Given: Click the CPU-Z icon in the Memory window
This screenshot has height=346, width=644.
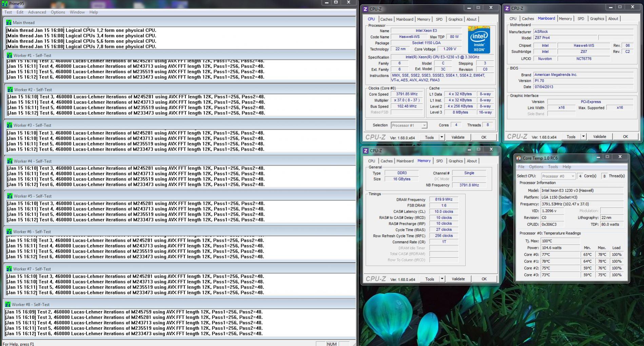Looking at the screenshot, I should [x=366, y=151].
